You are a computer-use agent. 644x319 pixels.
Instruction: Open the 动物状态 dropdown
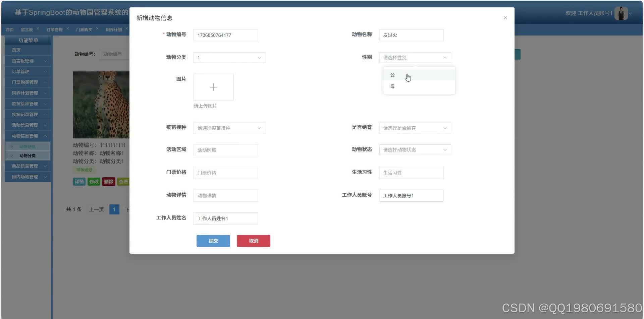point(415,150)
